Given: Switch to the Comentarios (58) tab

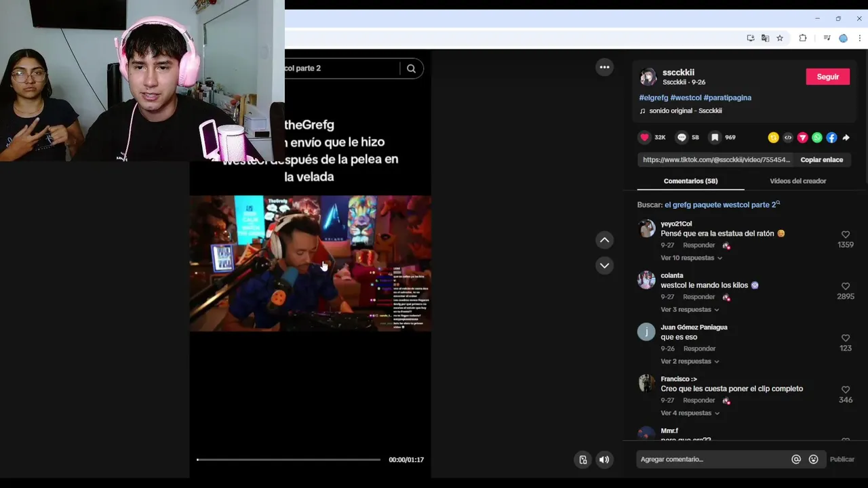Looking at the screenshot, I should coord(690,181).
